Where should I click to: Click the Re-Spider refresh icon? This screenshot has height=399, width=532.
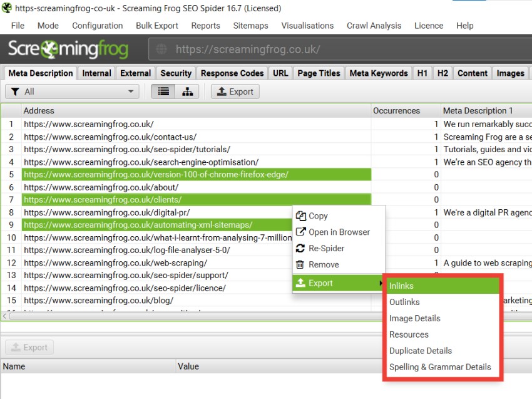click(x=300, y=248)
